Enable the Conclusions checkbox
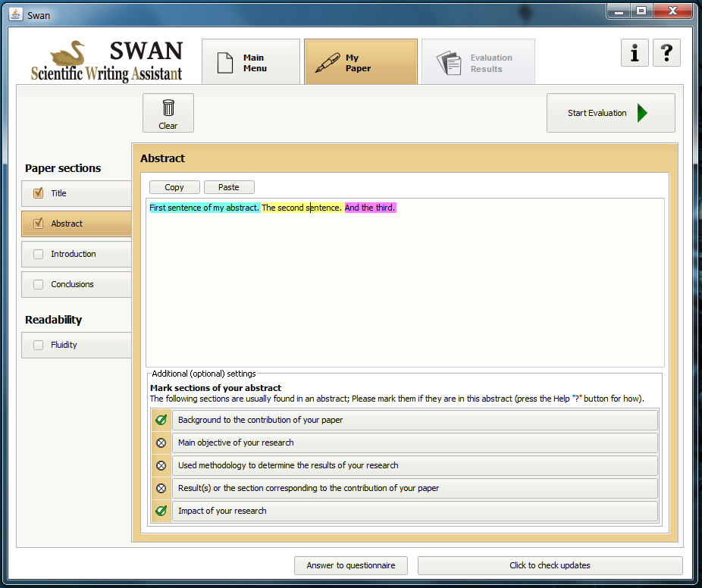The image size is (702, 588). click(x=39, y=284)
